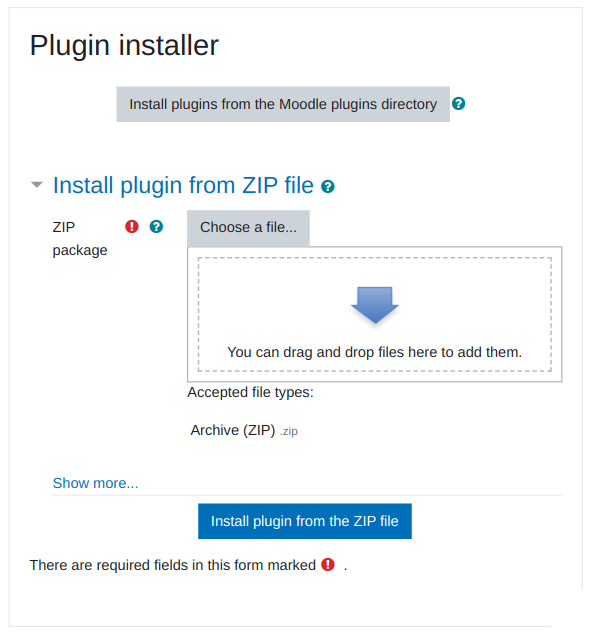Click the .zip extension text
Image resolution: width=589 pixels, height=635 pixels.
pos(289,431)
